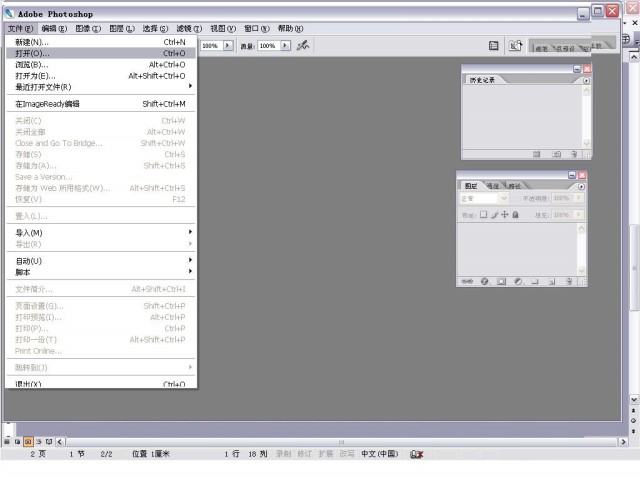Create new document from state in History panel
The image size is (640, 479).
pyautogui.click(x=537, y=154)
